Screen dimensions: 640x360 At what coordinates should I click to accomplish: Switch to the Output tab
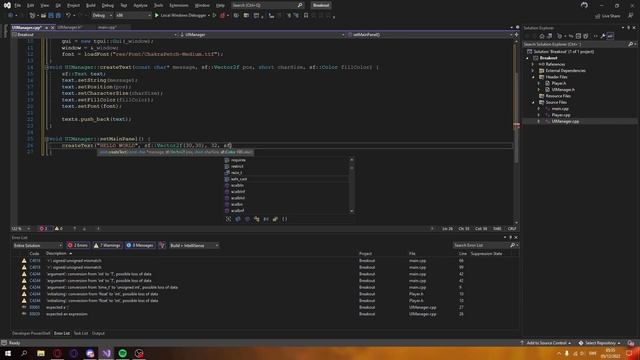tap(98, 333)
